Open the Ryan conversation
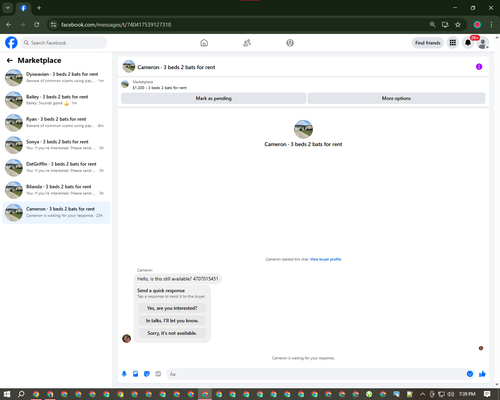 (x=56, y=122)
